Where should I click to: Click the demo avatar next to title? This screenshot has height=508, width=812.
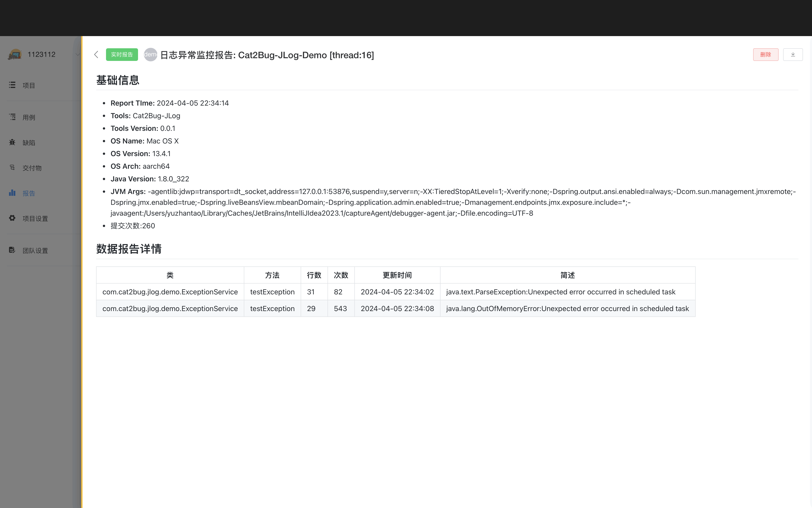150,54
